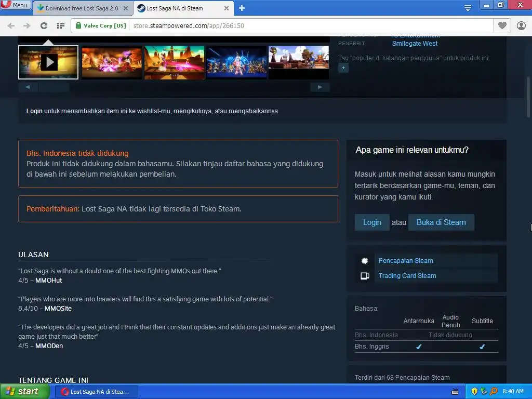The image size is (532, 399).
Task: Click thumbnail strip scroll handle
Action: pos(54,87)
